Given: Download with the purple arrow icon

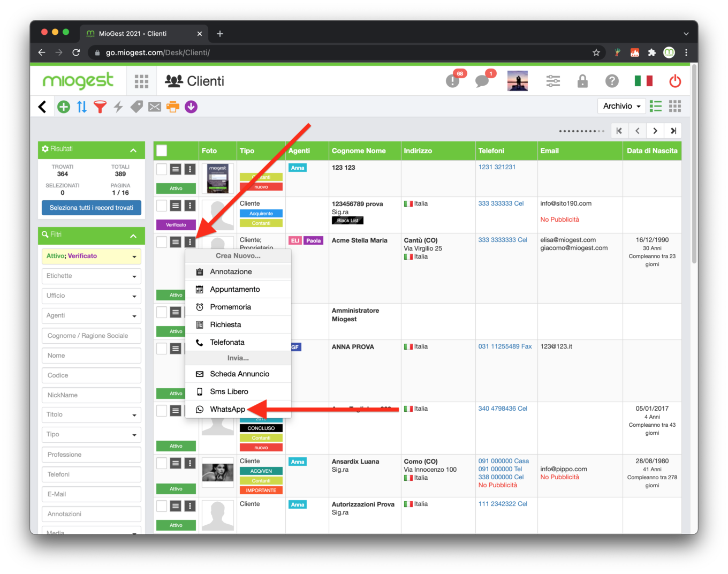Looking at the screenshot, I should (191, 107).
